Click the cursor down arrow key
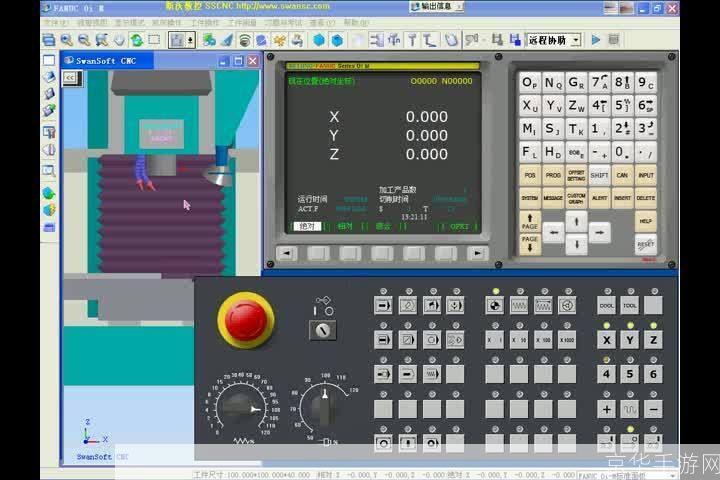 (x=576, y=244)
